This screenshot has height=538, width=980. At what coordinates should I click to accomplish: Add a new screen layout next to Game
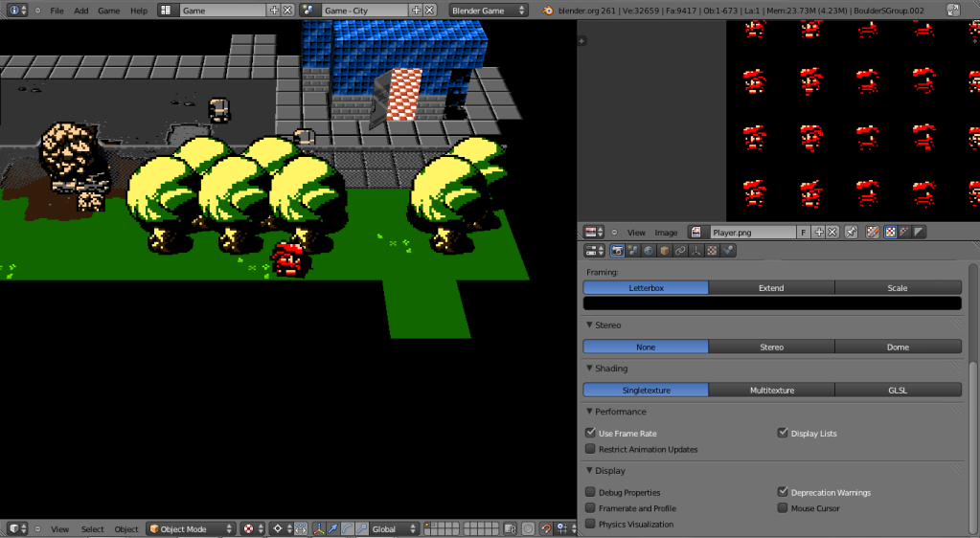coord(274,10)
